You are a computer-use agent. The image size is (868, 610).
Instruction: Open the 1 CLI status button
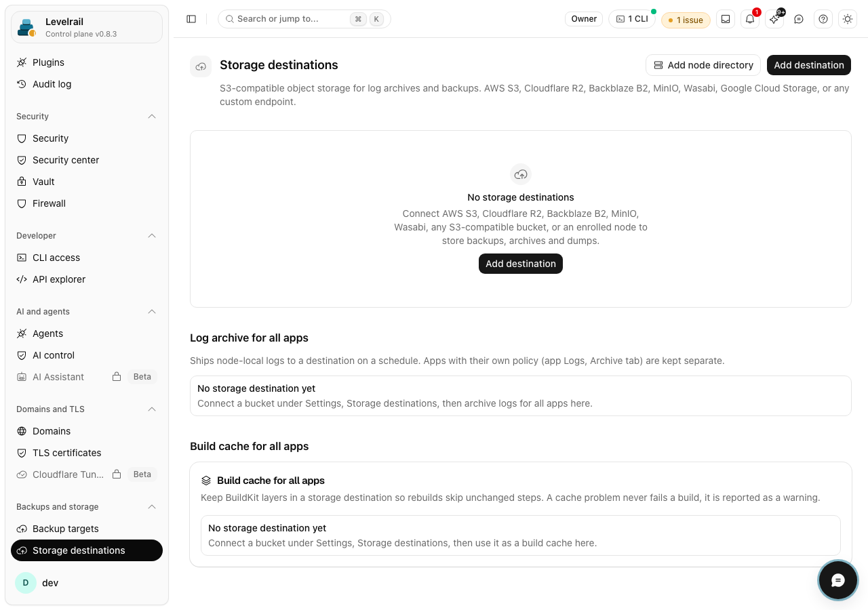pos(632,19)
